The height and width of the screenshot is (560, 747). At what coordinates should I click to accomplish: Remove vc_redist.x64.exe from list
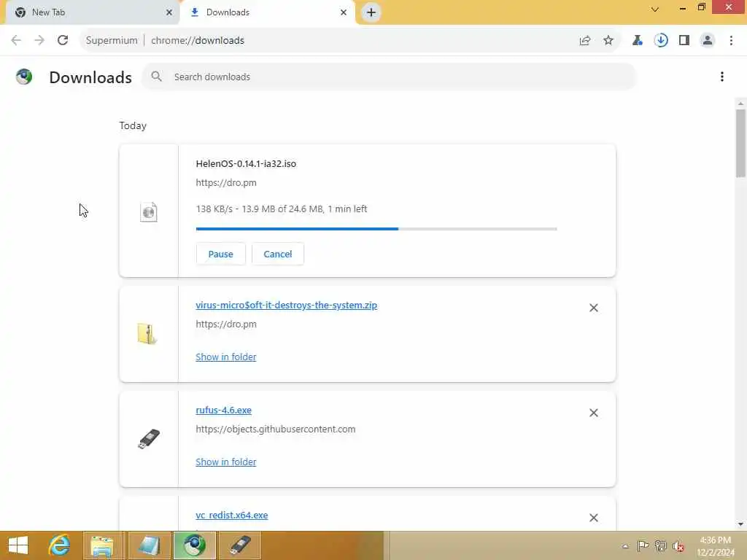(594, 518)
